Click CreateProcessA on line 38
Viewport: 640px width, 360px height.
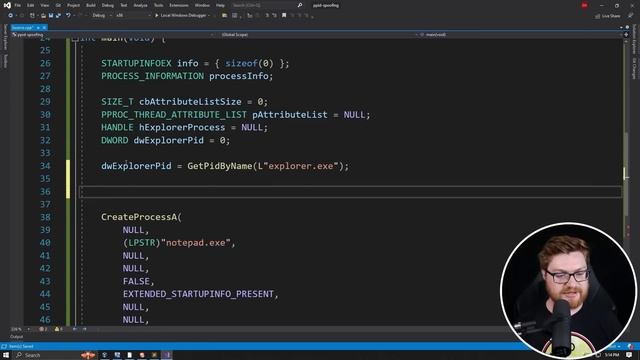point(139,217)
